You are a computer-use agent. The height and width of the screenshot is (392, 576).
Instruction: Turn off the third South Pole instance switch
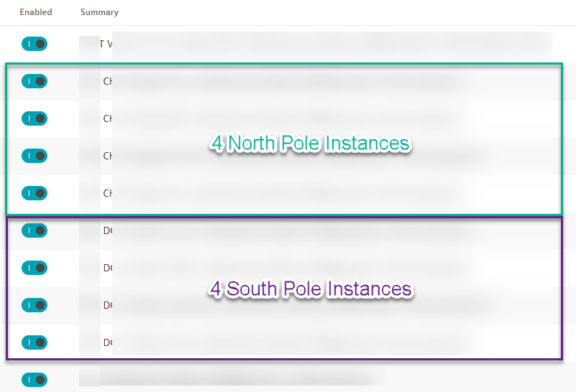[x=34, y=305]
